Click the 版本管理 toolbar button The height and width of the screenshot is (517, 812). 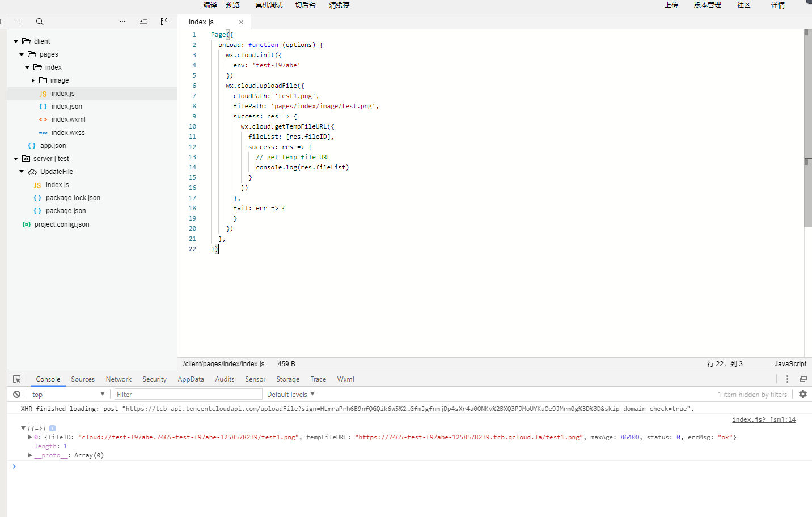tap(707, 5)
